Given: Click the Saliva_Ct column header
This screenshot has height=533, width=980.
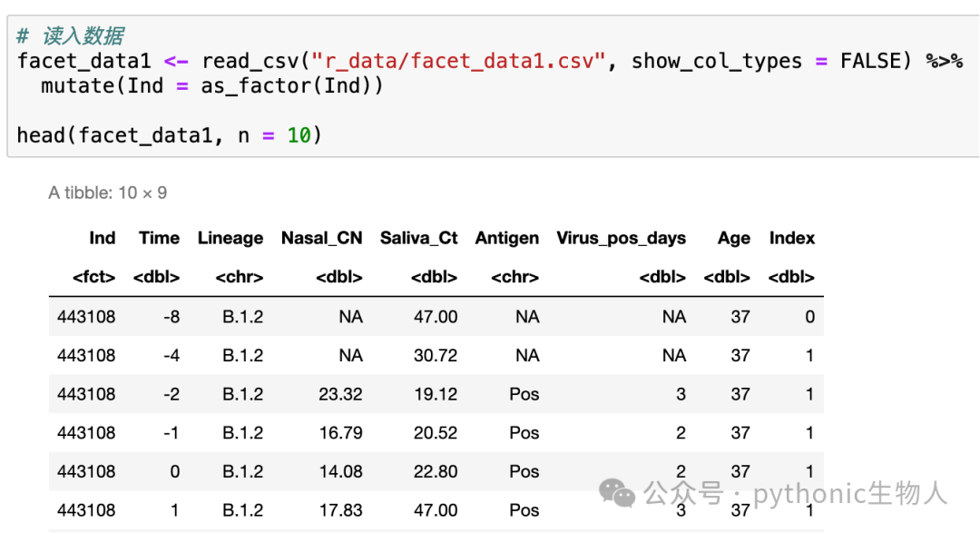Looking at the screenshot, I should point(418,238).
